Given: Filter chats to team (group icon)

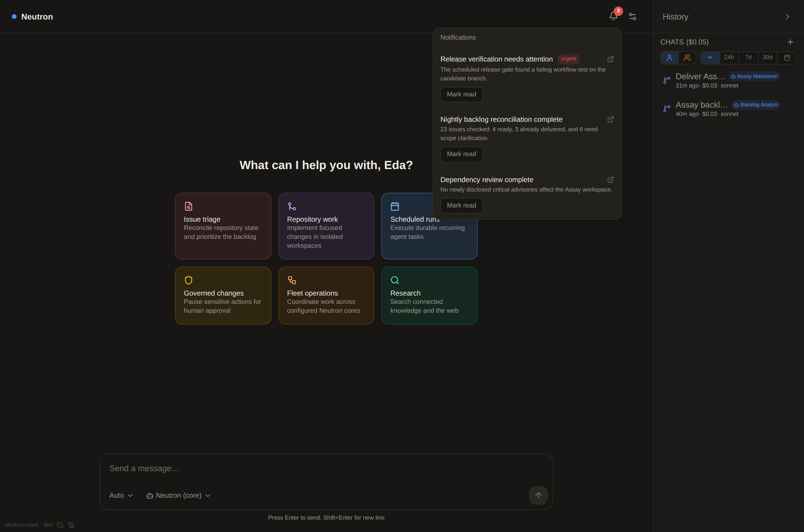Looking at the screenshot, I should pyautogui.click(x=687, y=58).
